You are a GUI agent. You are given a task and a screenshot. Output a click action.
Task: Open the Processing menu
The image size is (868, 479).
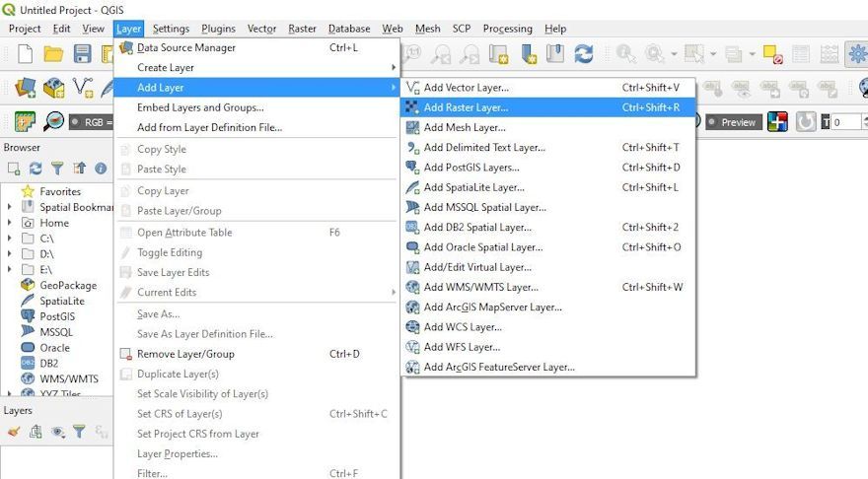click(507, 29)
